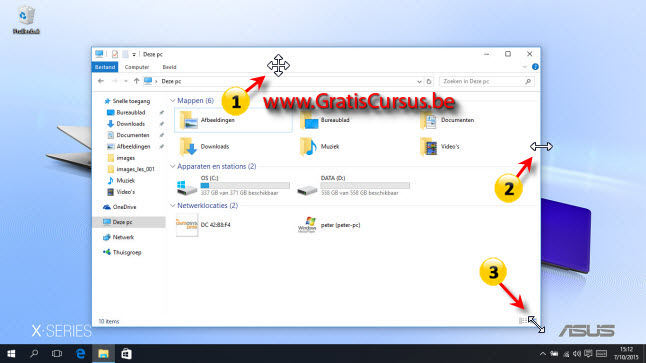Image resolution: width=646 pixels, height=363 pixels.
Task: Launch Edge from the taskbar
Action: click(x=81, y=354)
